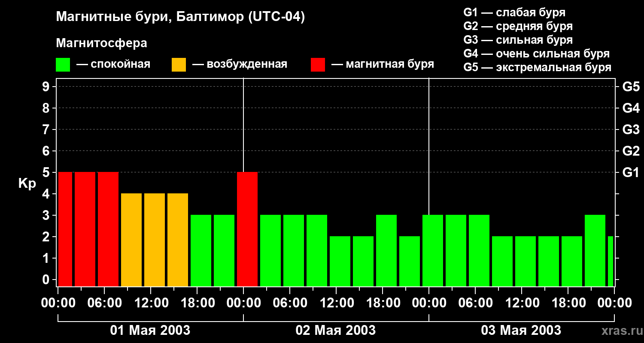Click the green "спокойная" legend swatch

tap(63, 64)
